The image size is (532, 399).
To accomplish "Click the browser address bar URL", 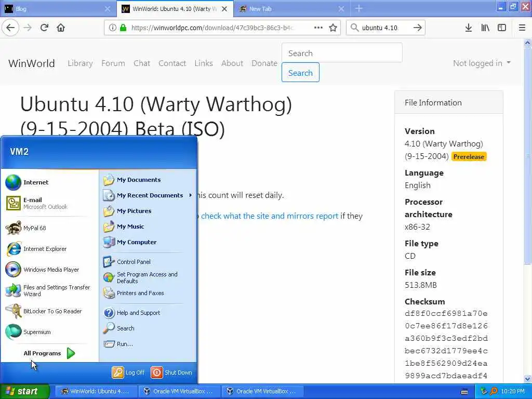I will [212, 28].
